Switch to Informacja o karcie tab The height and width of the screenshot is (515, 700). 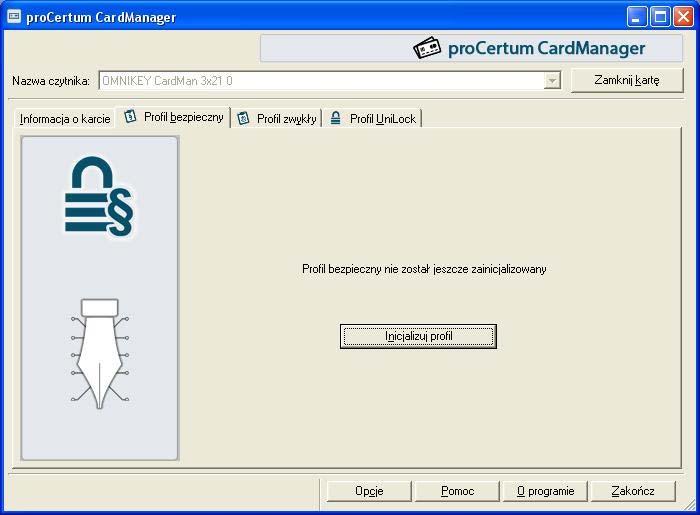click(x=65, y=119)
